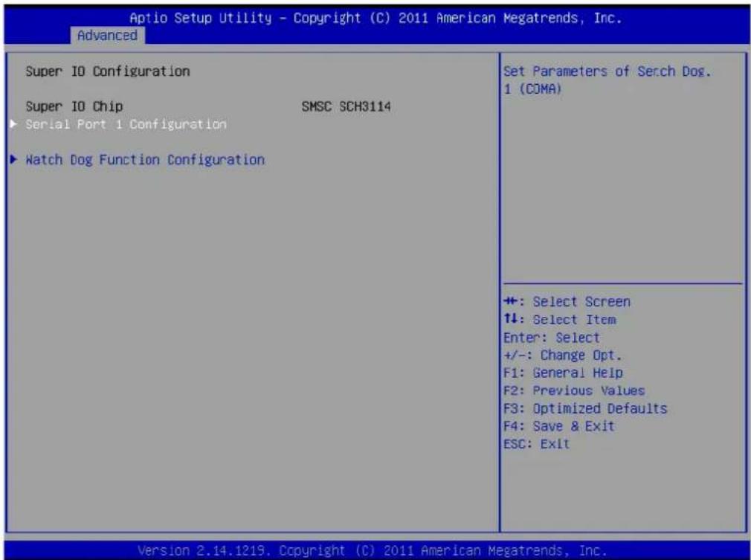Image resolution: width=751 pixels, height=560 pixels.
Task: Click the 'F1: General Help' hint
Action: pos(564,373)
